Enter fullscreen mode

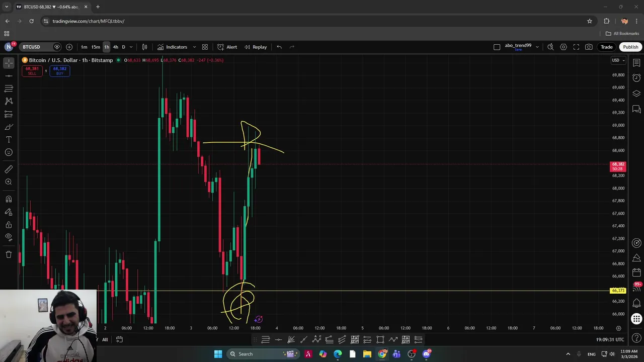click(576, 47)
